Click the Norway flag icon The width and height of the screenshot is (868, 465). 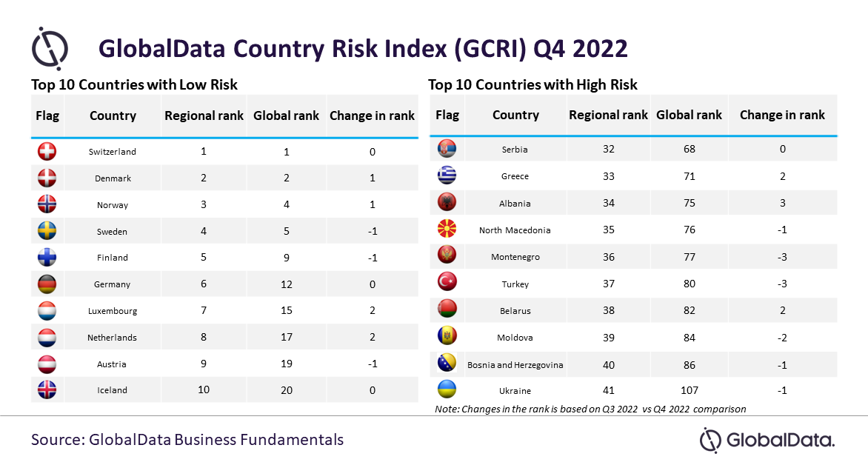pos(47,204)
